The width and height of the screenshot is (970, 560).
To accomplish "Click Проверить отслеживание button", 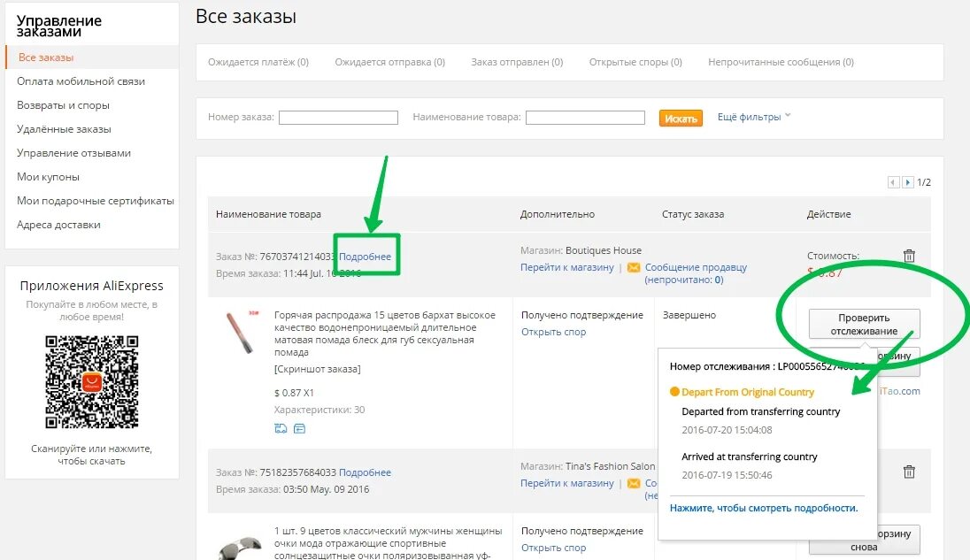I will pyautogui.click(x=864, y=324).
